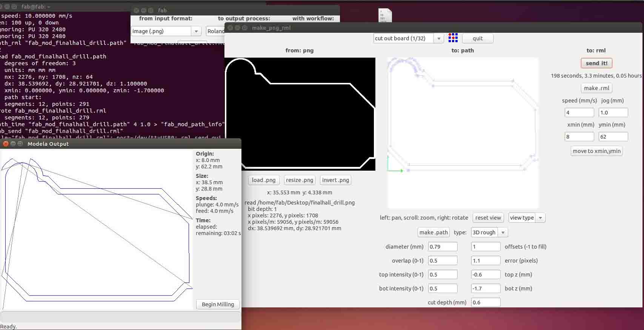Click the top intensity (0-1) input field

pos(443,275)
